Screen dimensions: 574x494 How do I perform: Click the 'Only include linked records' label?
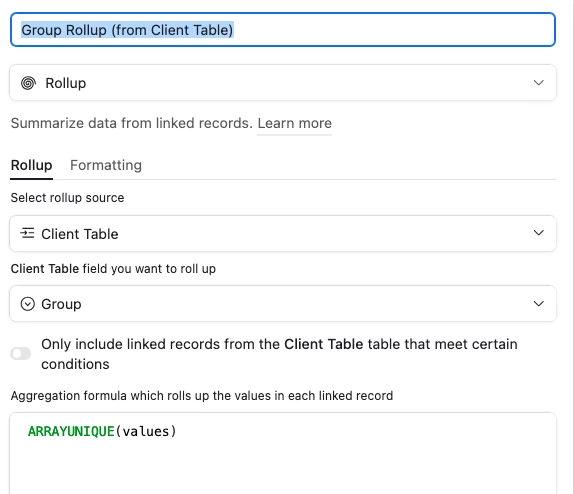tap(279, 354)
